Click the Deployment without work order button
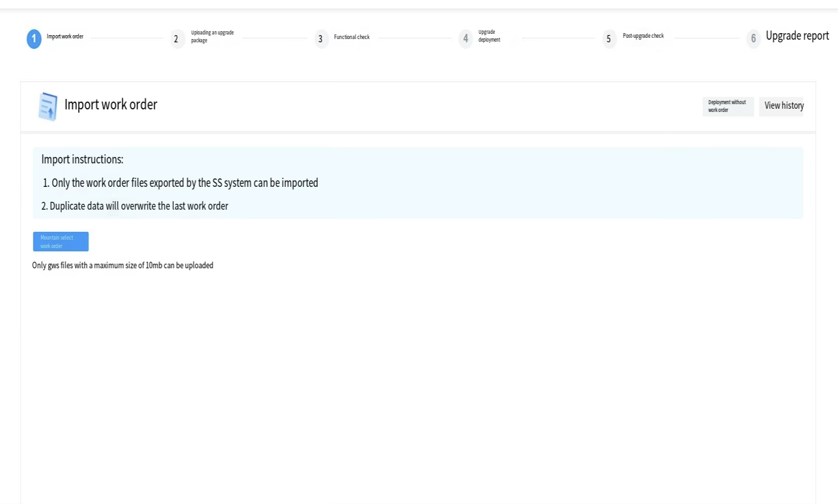838x504 pixels. [x=727, y=105]
